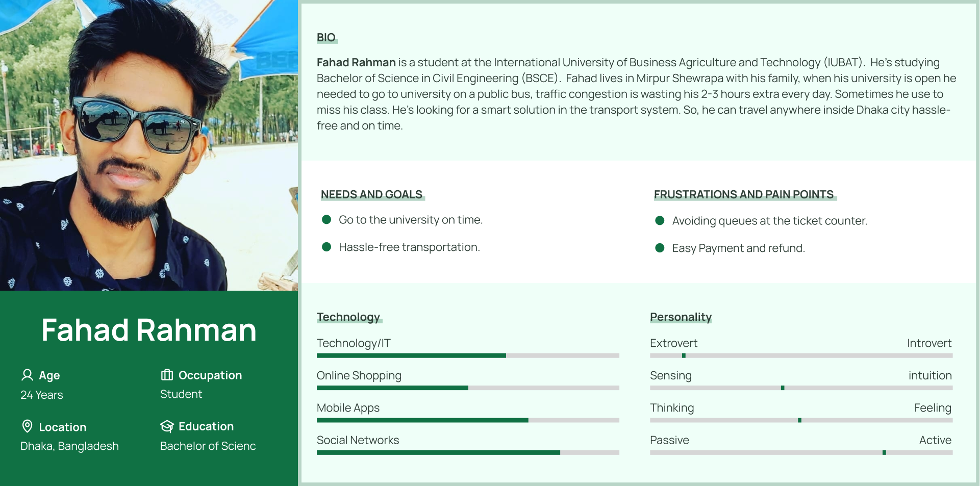
Task: Click the Personality section heading
Action: tap(681, 317)
